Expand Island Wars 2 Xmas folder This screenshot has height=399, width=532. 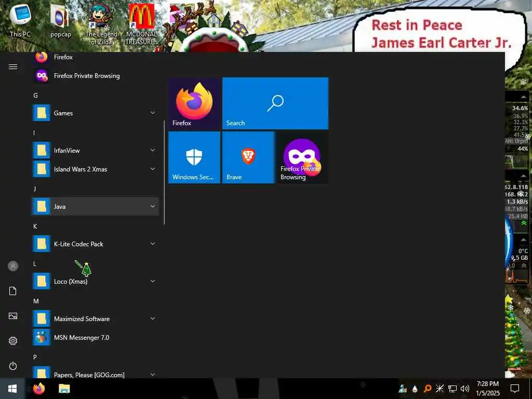(x=96, y=169)
